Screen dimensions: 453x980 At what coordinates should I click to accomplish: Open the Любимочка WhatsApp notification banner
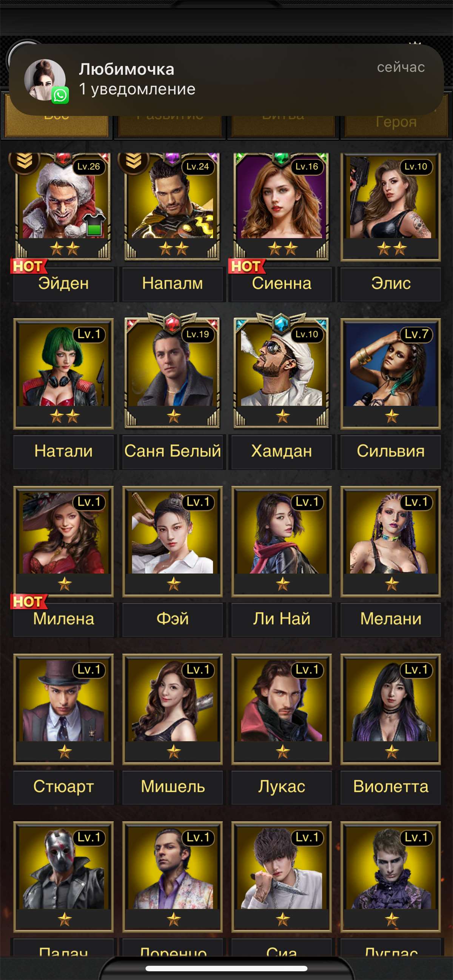point(226,80)
